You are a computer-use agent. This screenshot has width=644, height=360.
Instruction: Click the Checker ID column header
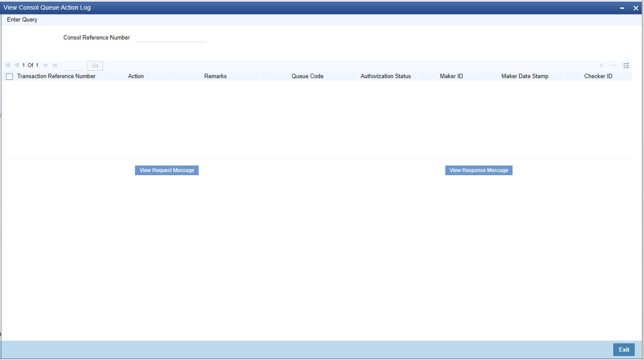[x=598, y=76]
